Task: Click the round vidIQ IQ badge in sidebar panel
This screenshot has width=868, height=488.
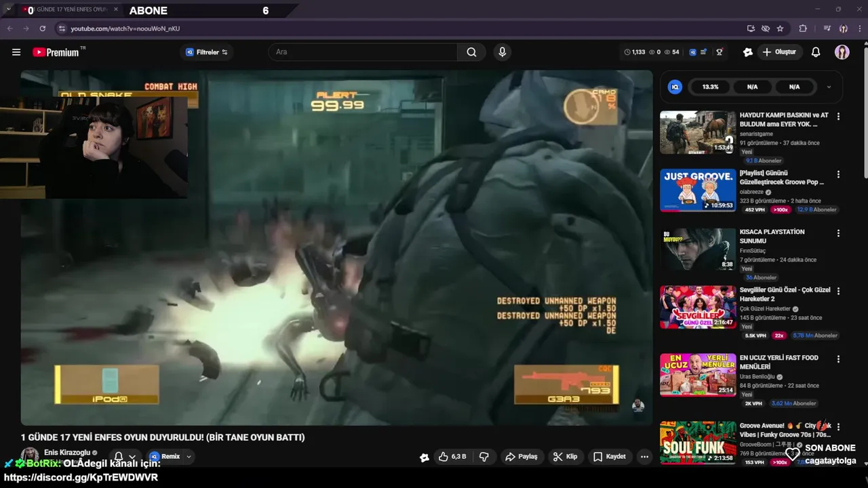Action: tap(675, 87)
